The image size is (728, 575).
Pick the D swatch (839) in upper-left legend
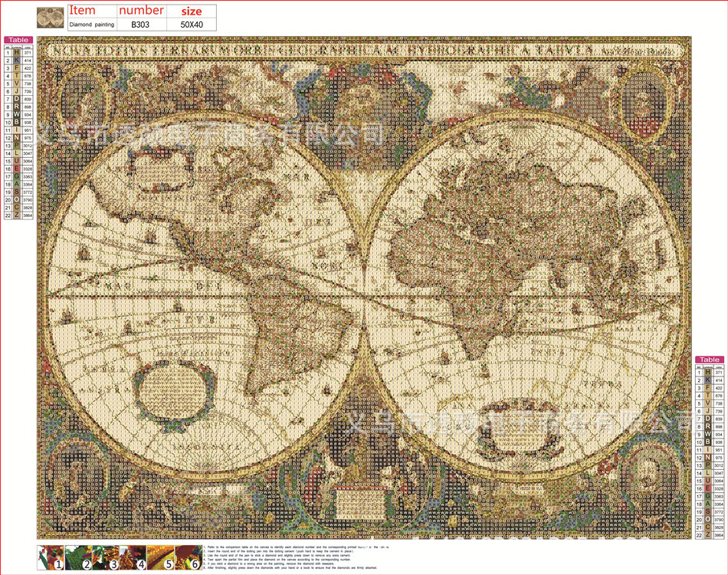pos(17,100)
